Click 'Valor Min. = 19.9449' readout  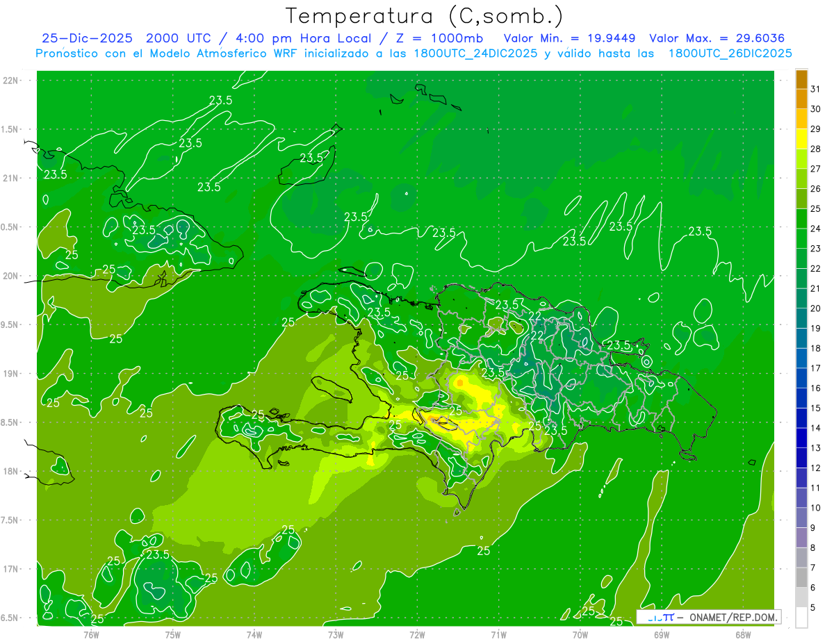570,38
